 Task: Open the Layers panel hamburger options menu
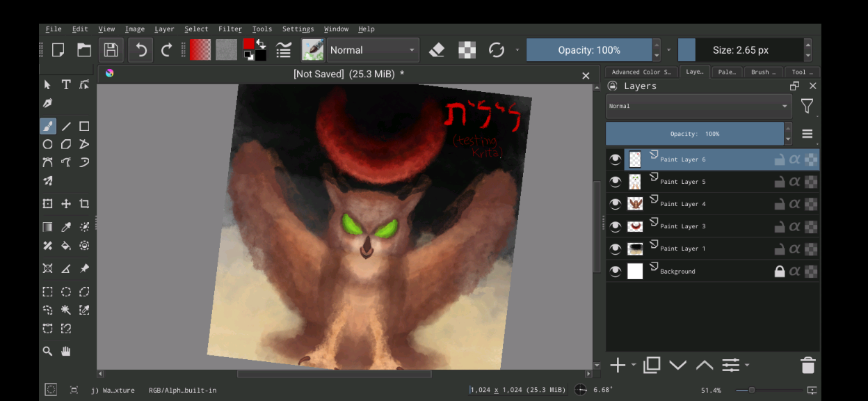click(807, 134)
